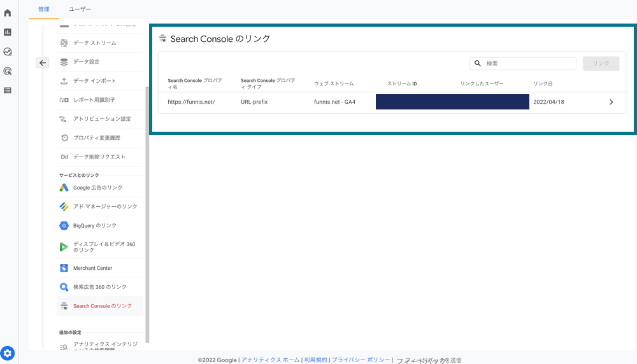Screen dimensions: 637x364
Task: Open the Advertising target icon
Action: tap(7, 71)
